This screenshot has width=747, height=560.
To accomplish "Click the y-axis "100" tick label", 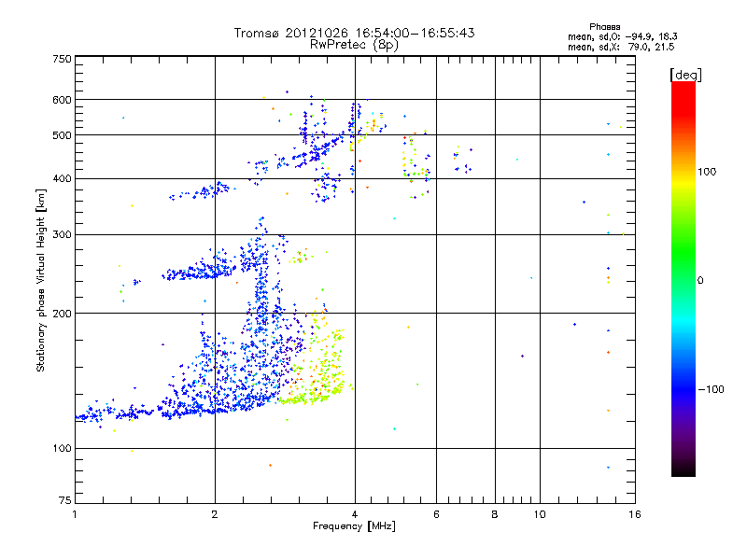I will (62, 448).
